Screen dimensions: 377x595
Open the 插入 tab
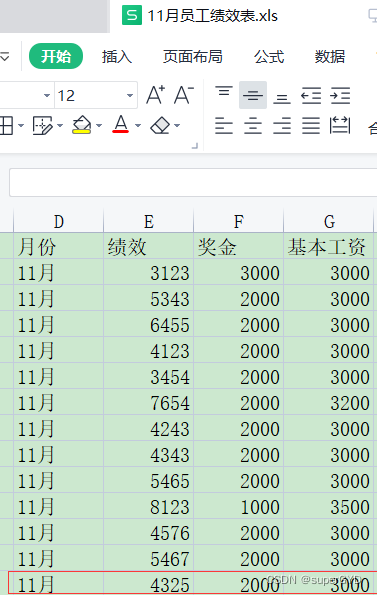[x=117, y=57]
